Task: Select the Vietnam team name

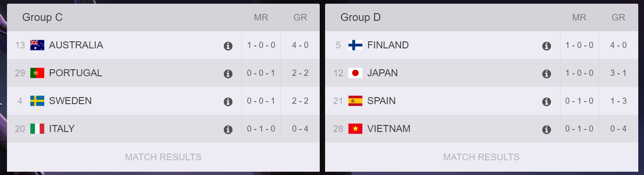Action: pyautogui.click(x=389, y=129)
